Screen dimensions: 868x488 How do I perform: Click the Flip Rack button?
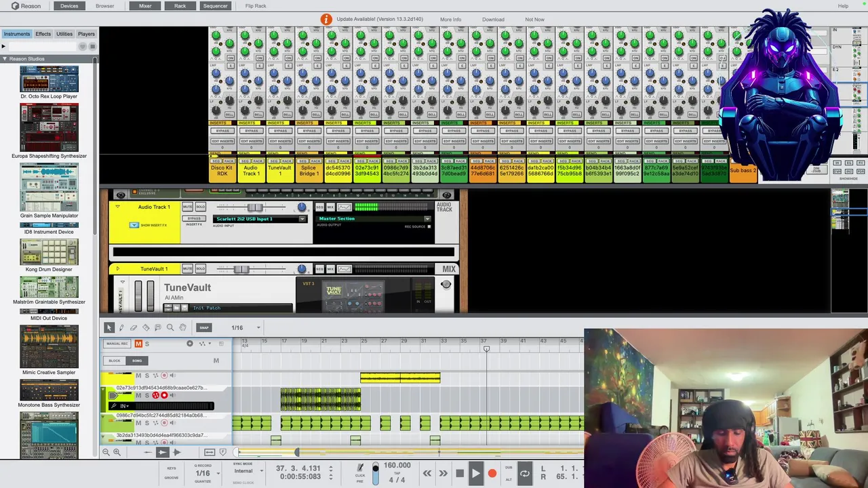(x=256, y=6)
